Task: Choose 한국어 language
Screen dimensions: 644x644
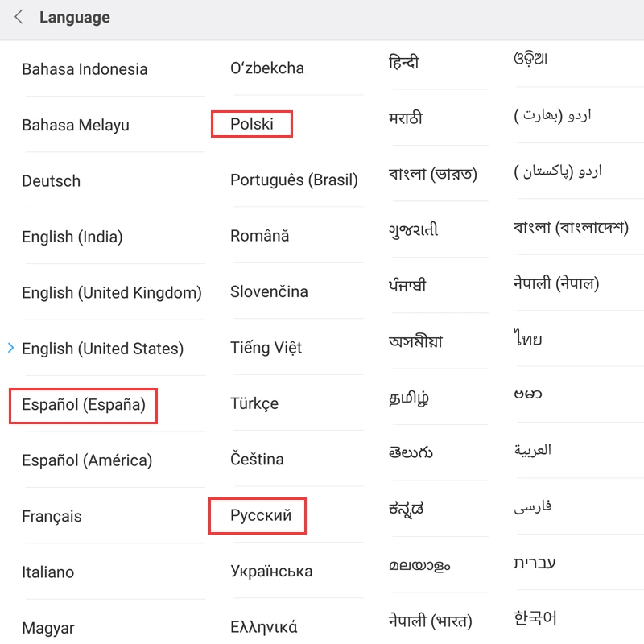Action: click(535, 618)
